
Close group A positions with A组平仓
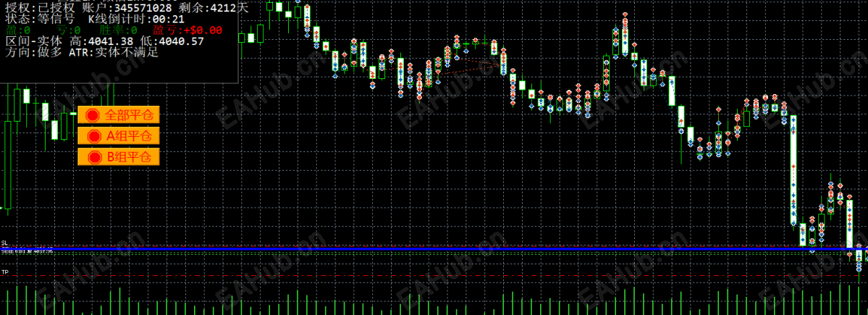click(x=119, y=135)
